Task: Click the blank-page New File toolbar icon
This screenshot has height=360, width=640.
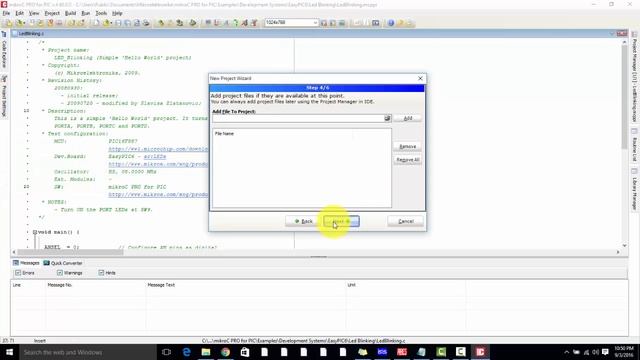Action: pos(96,23)
